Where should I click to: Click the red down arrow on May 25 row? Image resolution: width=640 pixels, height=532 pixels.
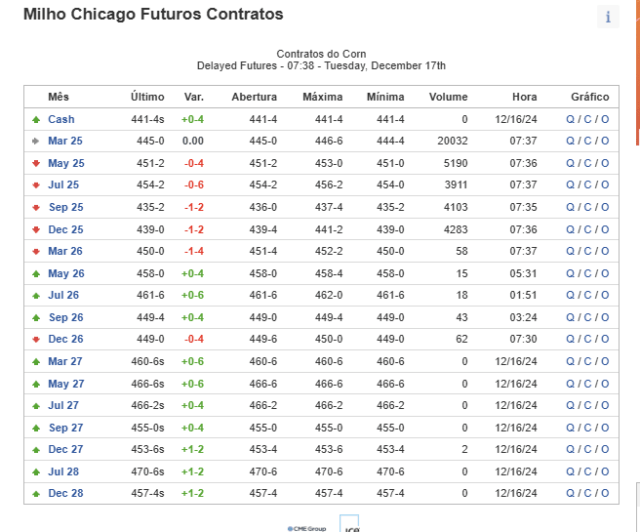click(36, 163)
